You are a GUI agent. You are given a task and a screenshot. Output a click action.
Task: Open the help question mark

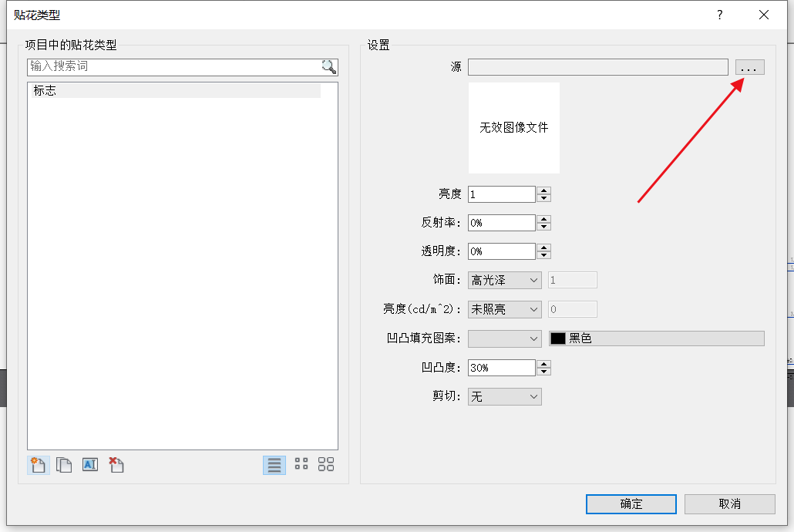point(720,15)
